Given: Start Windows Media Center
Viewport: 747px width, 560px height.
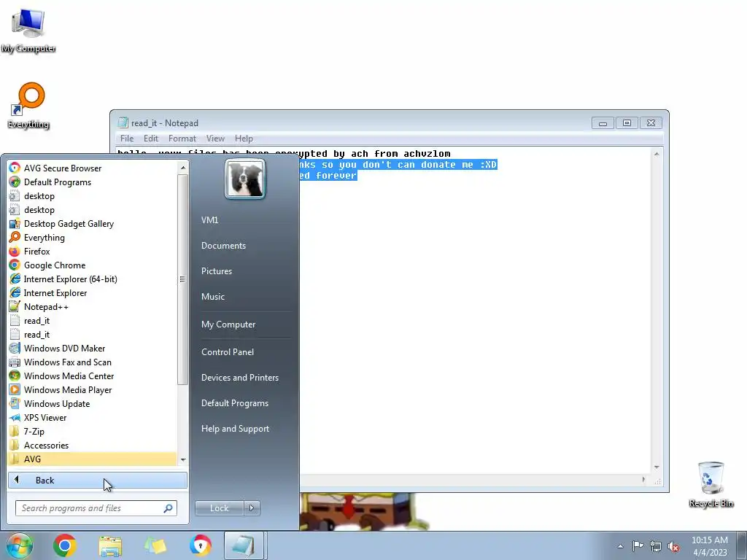Looking at the screenshot, I should 92,376.
